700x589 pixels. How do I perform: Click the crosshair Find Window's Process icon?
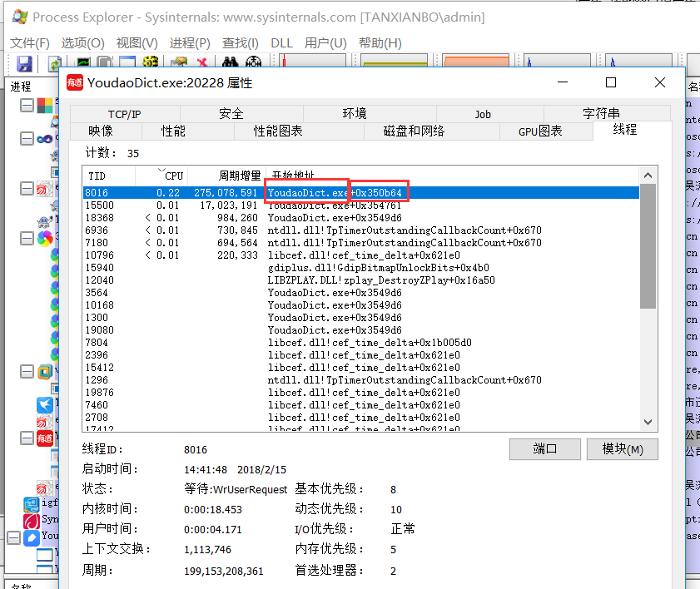[x=253, y=62]
